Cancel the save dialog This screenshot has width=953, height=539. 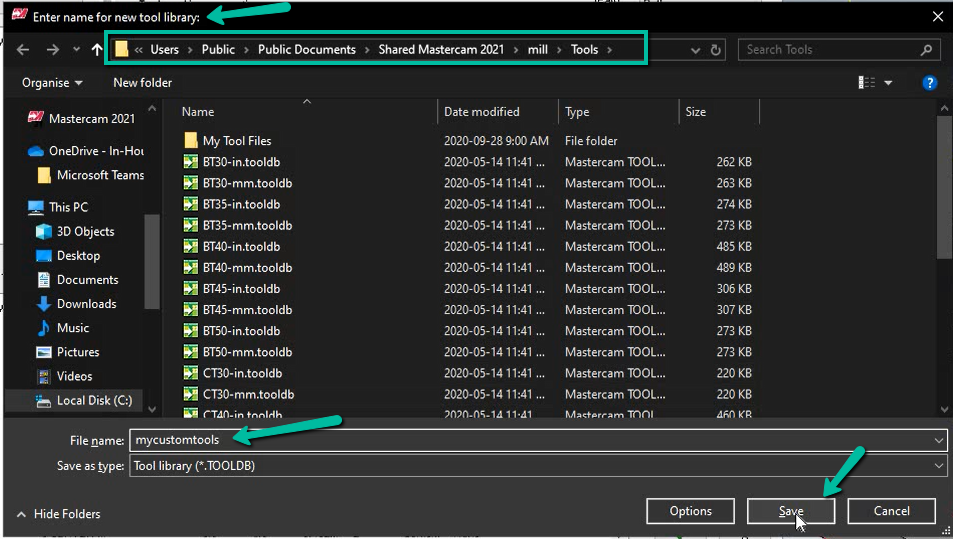pyautogui.click(x=892, y=511)
